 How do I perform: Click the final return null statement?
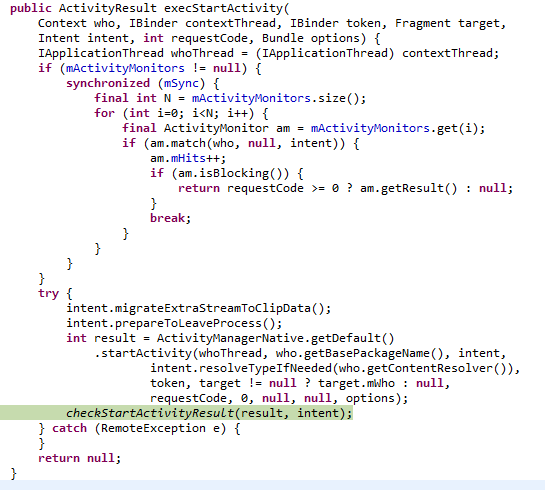click(x=79, y=458)
